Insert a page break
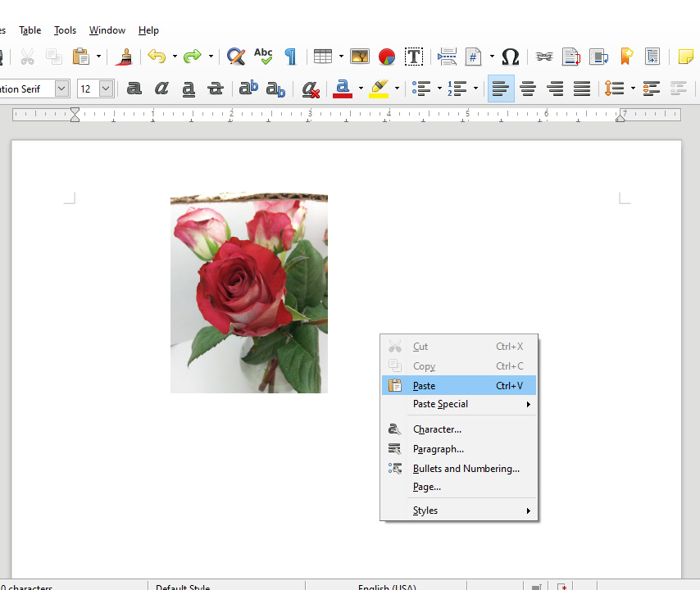This screenshot has height=590, width=700. point(448,57)
